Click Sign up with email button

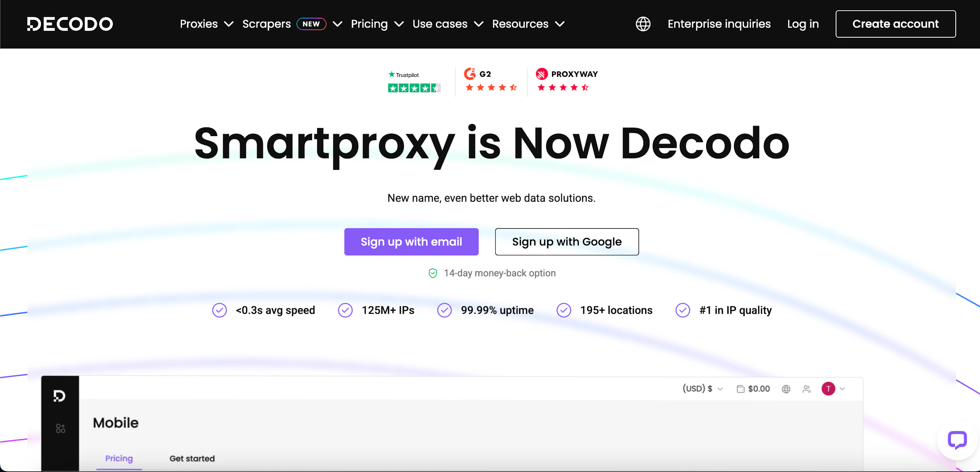[x=411, y=242]
